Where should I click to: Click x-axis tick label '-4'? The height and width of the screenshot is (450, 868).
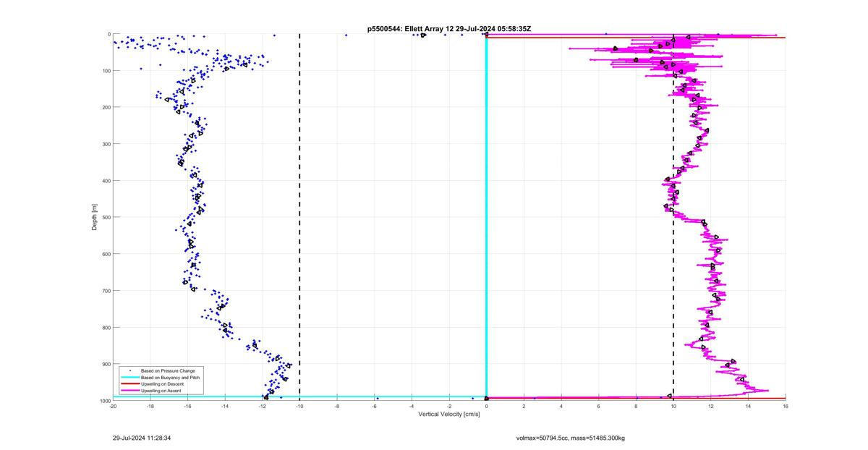(x=412, y=406)
